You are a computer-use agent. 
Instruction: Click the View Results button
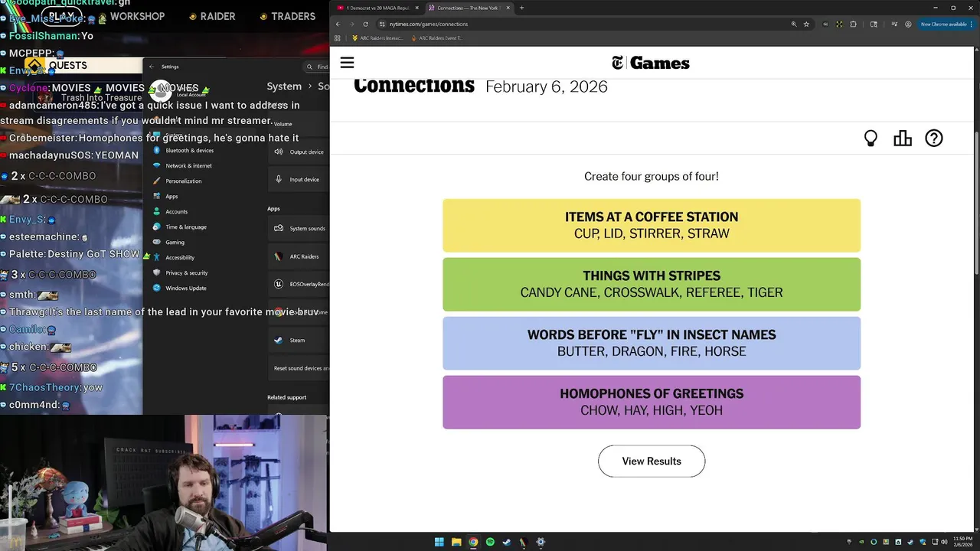tap(652, 461)
